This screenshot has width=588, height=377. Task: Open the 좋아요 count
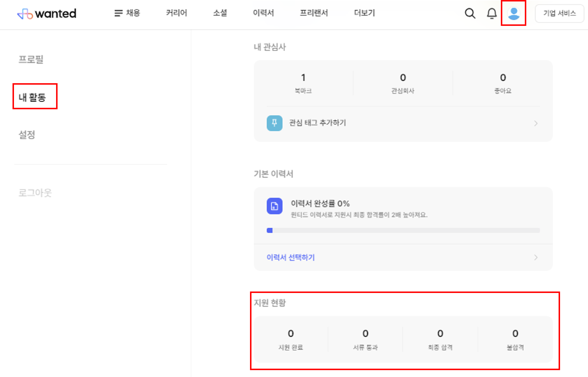[503, 83]
